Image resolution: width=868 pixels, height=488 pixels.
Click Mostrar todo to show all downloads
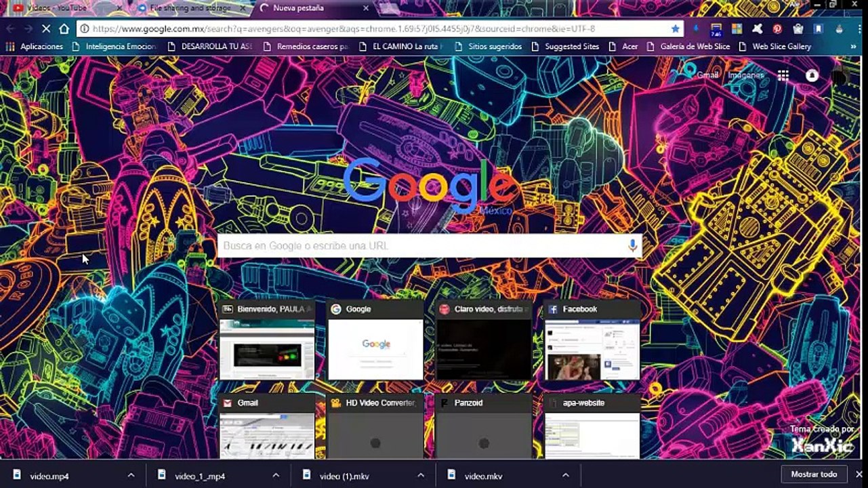(x=814, y=474)
